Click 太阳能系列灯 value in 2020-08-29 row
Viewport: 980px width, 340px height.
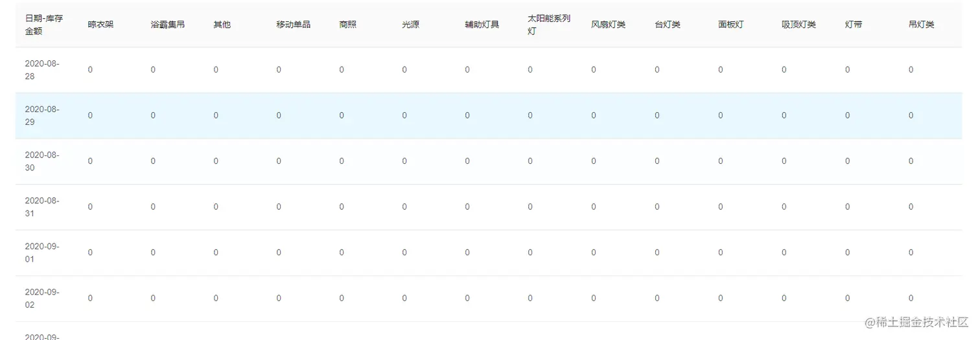[530, 115]
